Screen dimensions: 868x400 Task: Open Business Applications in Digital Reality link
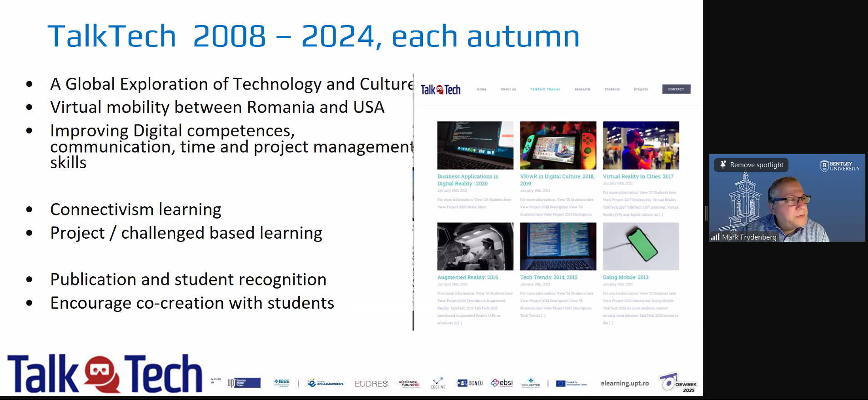click(467, 180)
